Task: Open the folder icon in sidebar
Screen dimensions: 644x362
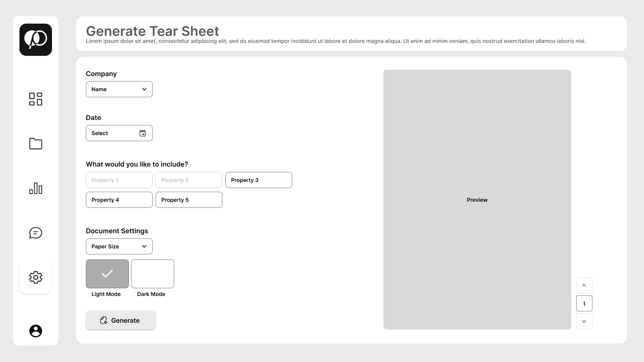Action: tap(36, 143)
